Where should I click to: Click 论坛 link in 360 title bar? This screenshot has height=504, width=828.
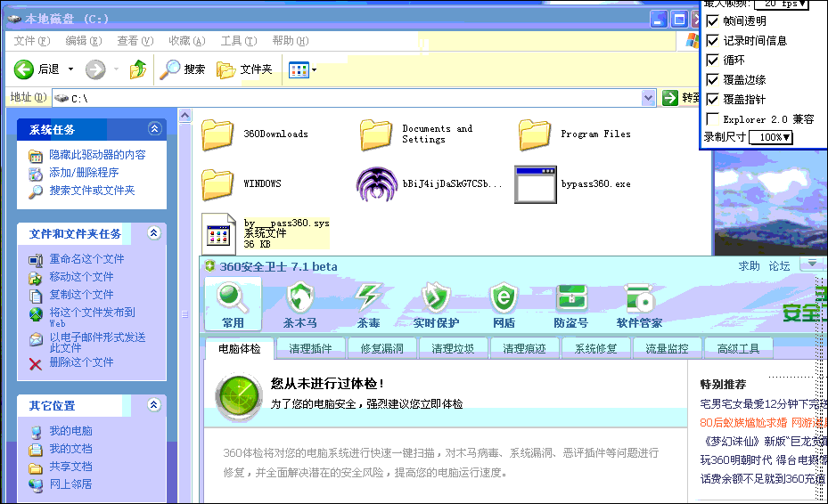pyautogui.click(x=779, y=266)
